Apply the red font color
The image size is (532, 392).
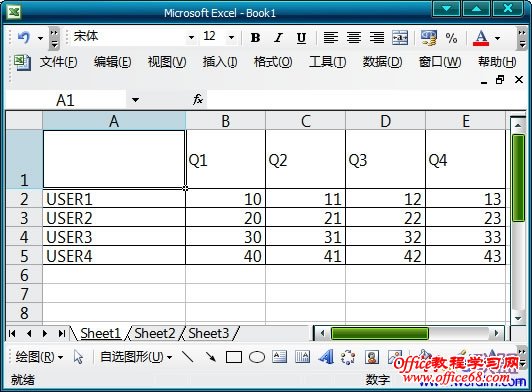point(481,38)
